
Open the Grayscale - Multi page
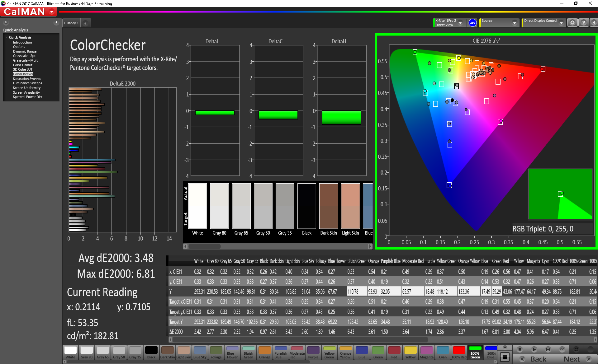tap(26, 60)
